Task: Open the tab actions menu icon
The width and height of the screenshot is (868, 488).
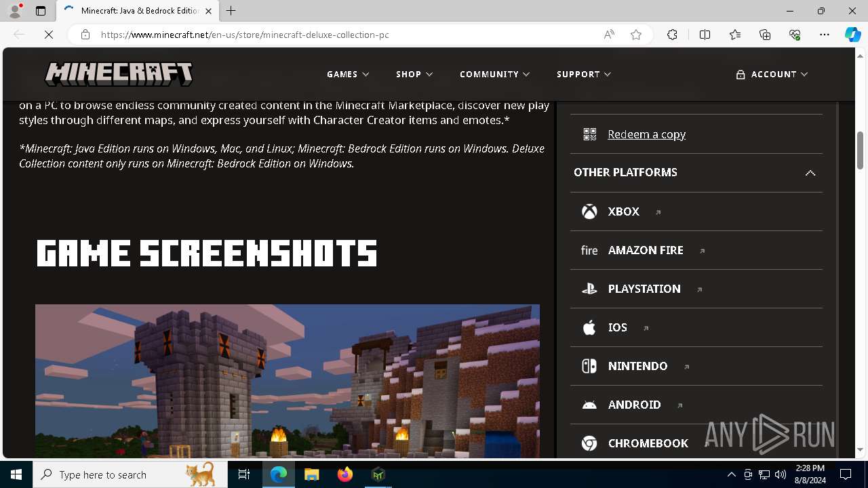Action: pyautogui.click(x=41, y=11)
